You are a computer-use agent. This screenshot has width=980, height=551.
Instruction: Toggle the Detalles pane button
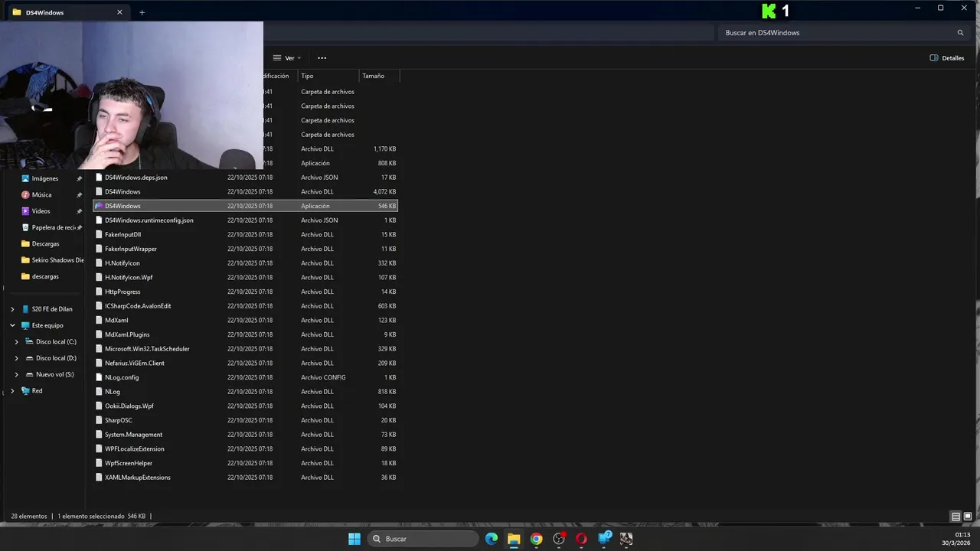tap(947, 58)
